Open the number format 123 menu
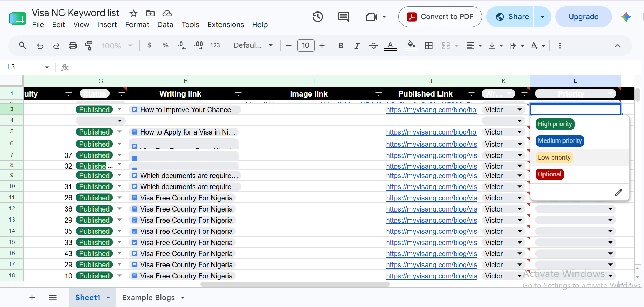This screenshot has height=307, width=644. (215, 45)
